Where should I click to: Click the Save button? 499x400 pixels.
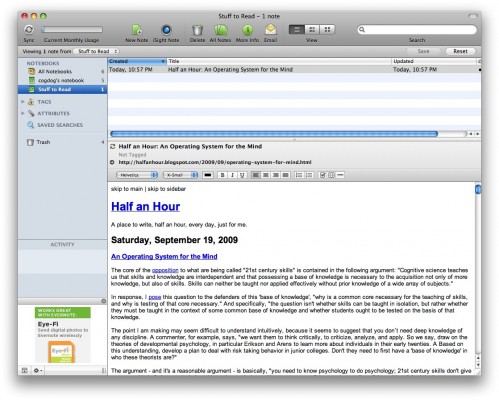pyautogui.click(x=423, y=51)
